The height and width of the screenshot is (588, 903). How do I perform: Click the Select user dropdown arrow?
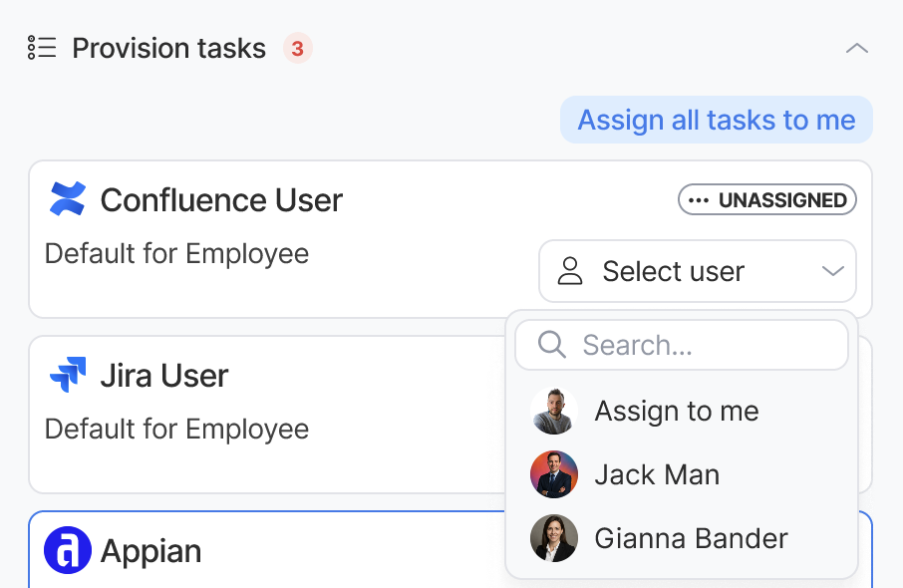[832, 271]
